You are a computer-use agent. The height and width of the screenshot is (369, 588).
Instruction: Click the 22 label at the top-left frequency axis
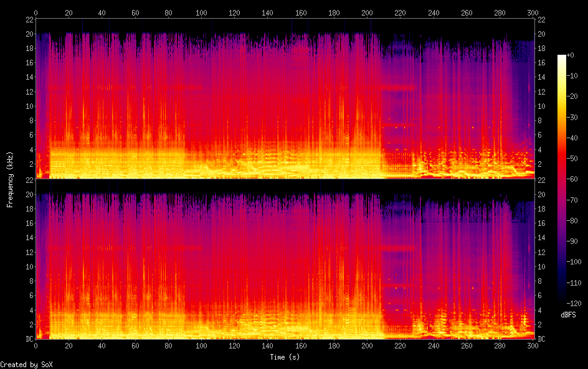tap(28, 19)
